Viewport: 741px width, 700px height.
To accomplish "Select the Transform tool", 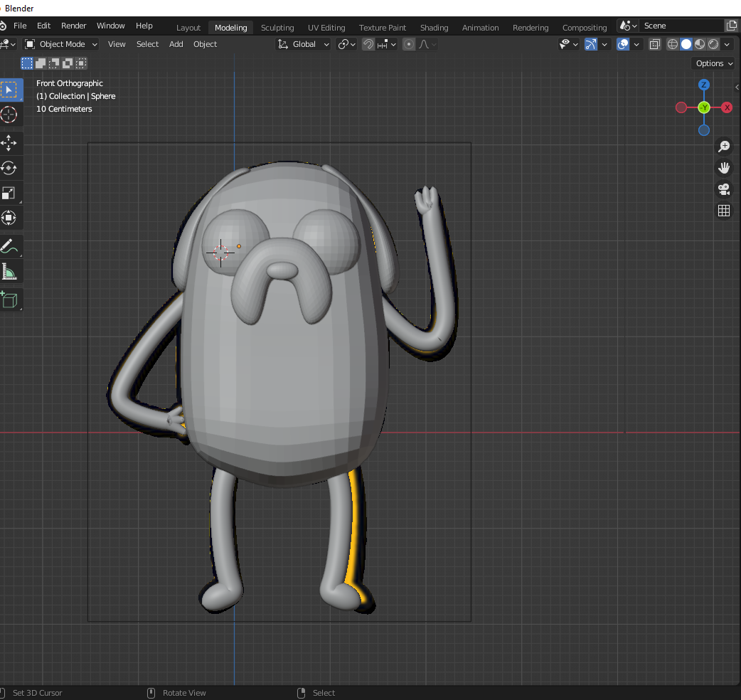I will [x=9, y=218].
